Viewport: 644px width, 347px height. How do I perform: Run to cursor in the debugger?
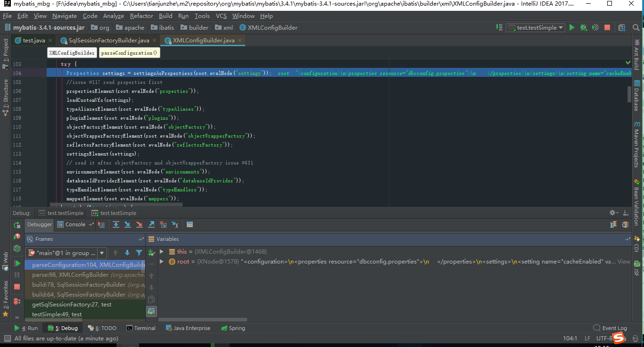point(174,224)
